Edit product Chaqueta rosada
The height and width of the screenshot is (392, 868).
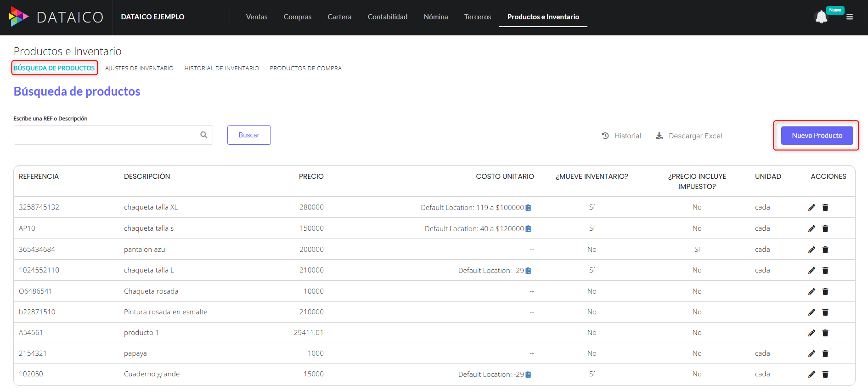[812, 291]
